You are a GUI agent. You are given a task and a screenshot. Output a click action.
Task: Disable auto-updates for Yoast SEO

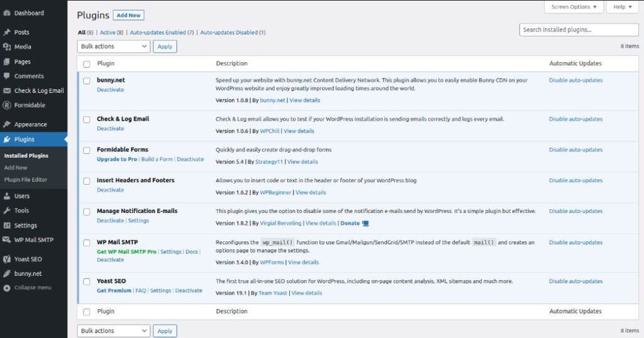tap(576, 281)
